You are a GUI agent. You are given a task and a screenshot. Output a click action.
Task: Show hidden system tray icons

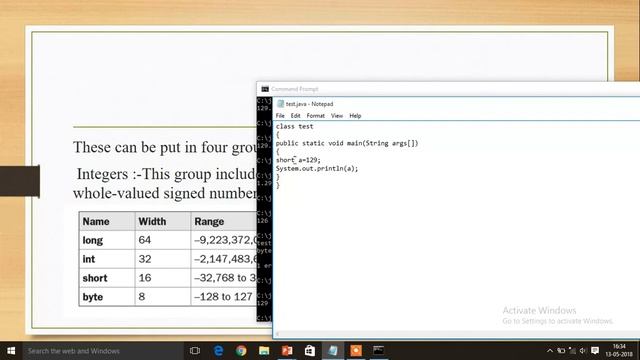[550, 351]
